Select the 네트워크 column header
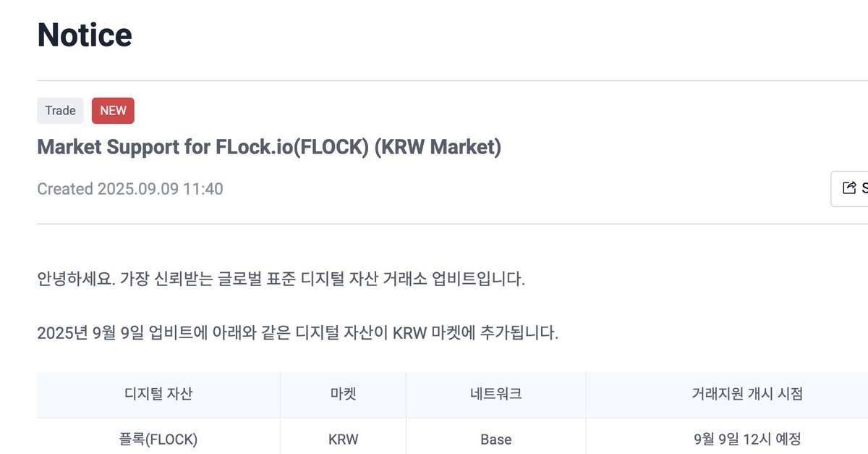Screen dimensions: 868x454 495,395
